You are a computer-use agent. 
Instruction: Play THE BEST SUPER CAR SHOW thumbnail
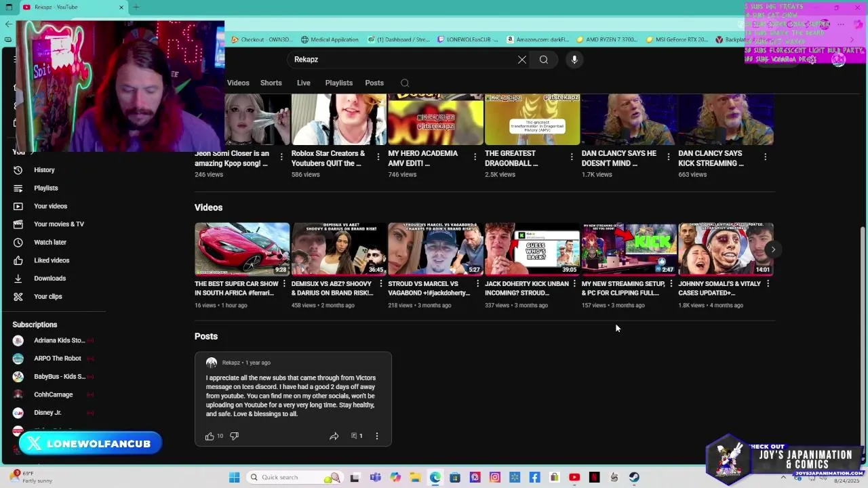click(x=242, y=249)
